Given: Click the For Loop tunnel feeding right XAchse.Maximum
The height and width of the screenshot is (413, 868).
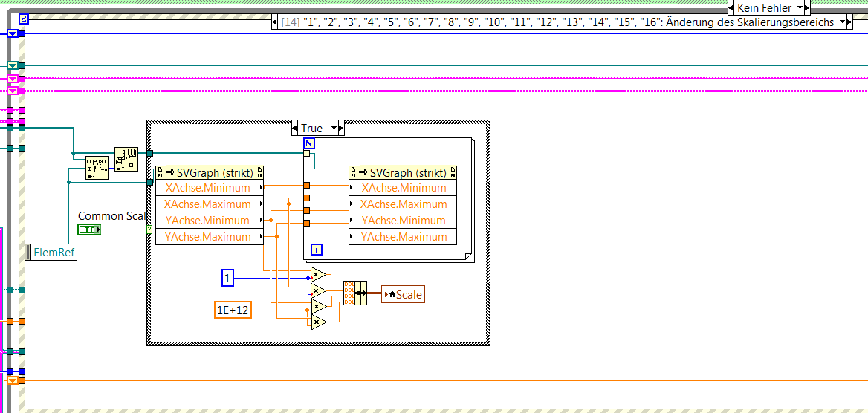Looking at the screenshot, I should pyautogui.click(x=307, y=198).
